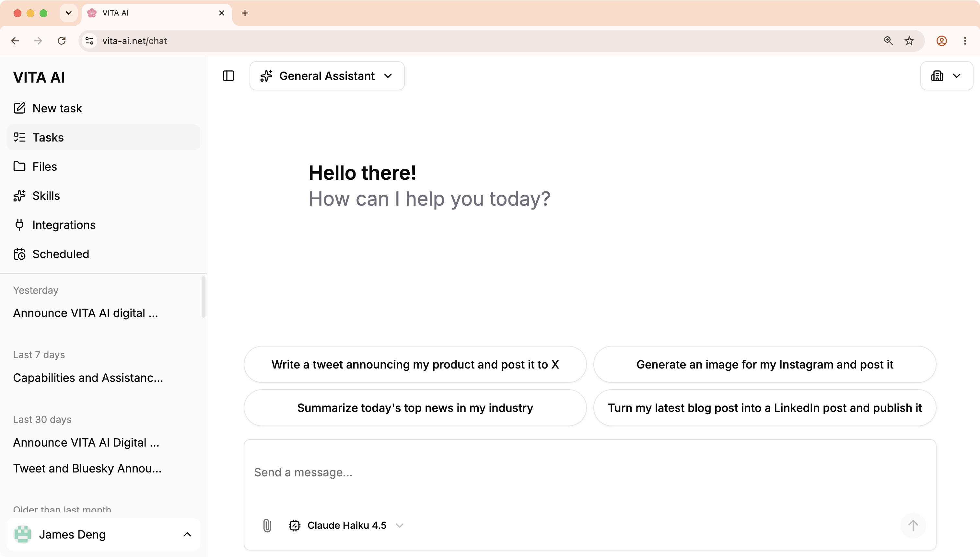
Task: Go forward in browser history
Action: pyautogui.click(x=38, y=41)
